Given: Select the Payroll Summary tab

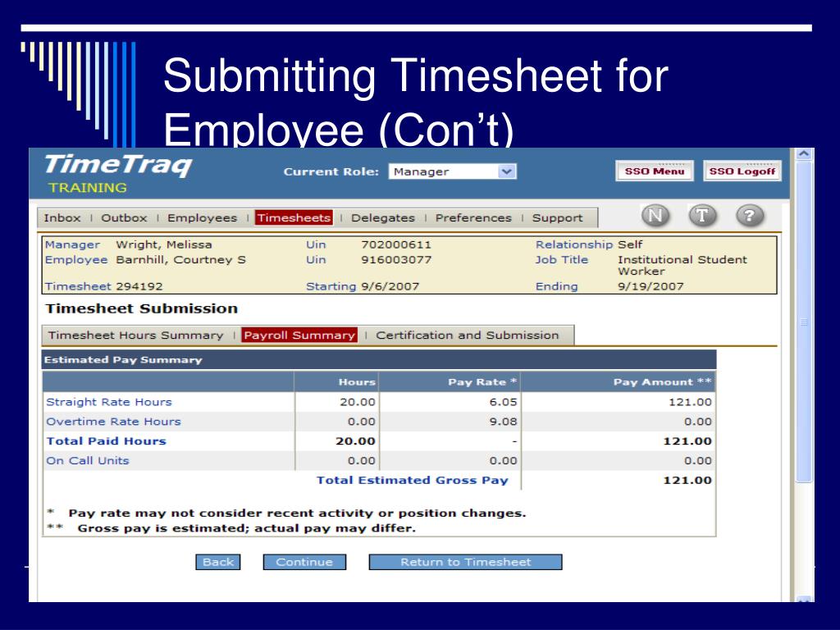Looking at the screenshot, I should coord(299,336).
